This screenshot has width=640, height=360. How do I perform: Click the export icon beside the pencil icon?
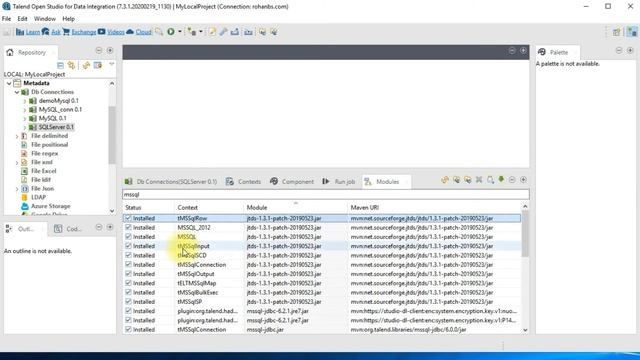click(x=235, y=32)
